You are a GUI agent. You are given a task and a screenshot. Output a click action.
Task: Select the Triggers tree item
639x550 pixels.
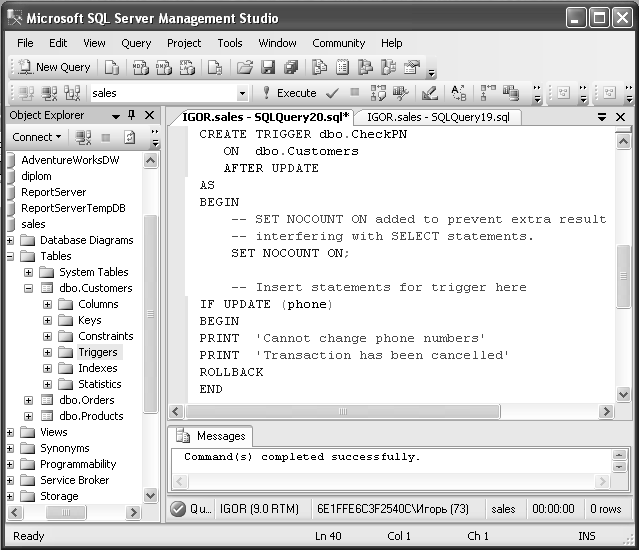pyautogui.click(x=98, y=352)
